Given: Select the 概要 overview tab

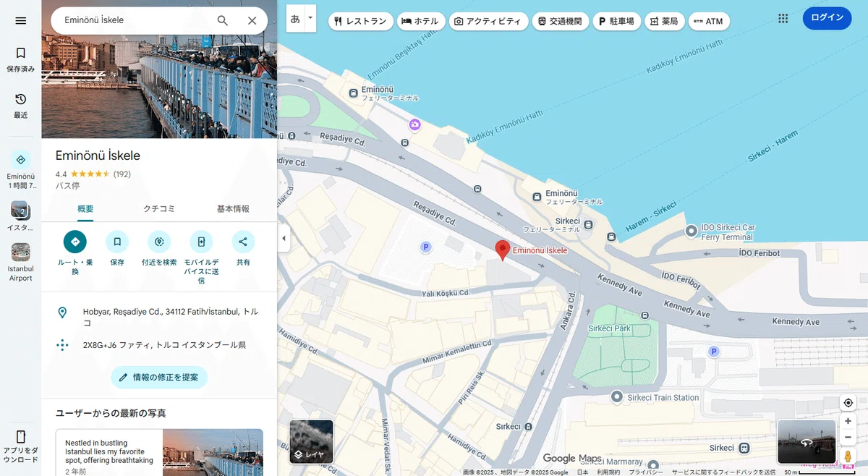Looking at the screenshot, I should coord(85,209).
